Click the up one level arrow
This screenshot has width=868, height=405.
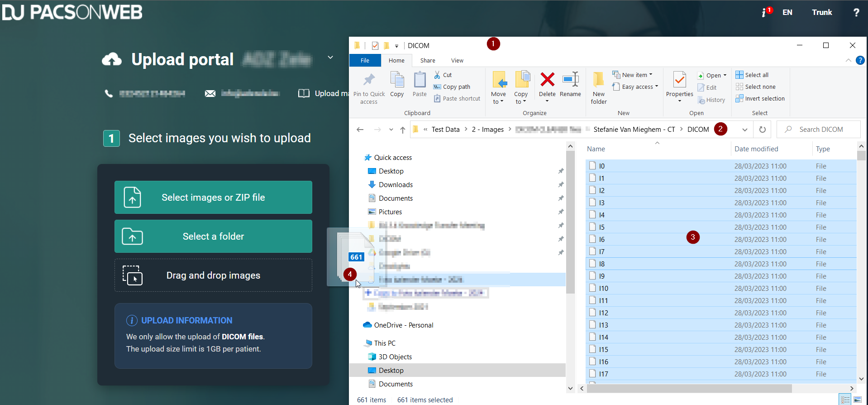click(403, 130)
